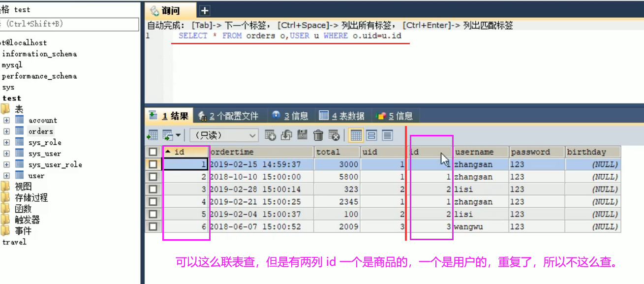Check the row checkbox for order id 4
Screen dimensions: 644x284
click(153, 202)
